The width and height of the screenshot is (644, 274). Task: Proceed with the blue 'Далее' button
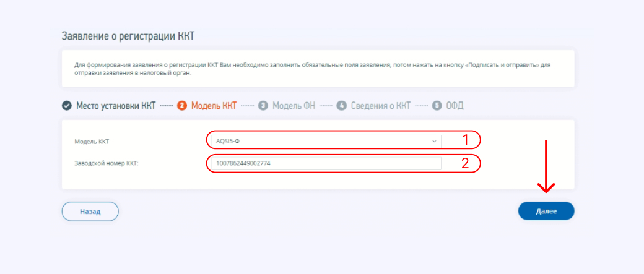pyautogui.click(x=546, y=211)
